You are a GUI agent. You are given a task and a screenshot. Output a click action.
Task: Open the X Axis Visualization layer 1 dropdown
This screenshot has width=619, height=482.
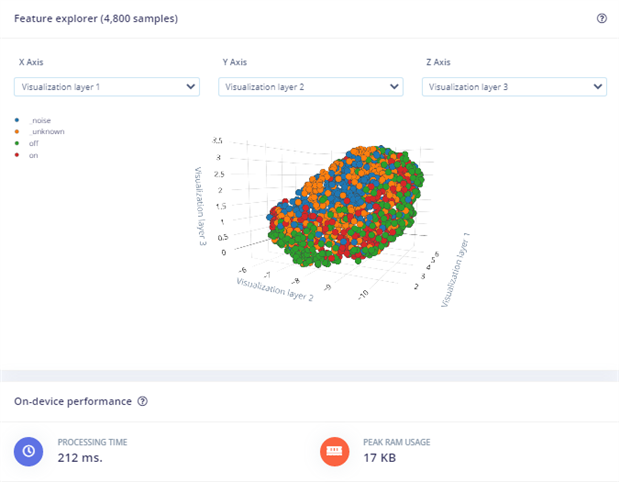[108, 87]
